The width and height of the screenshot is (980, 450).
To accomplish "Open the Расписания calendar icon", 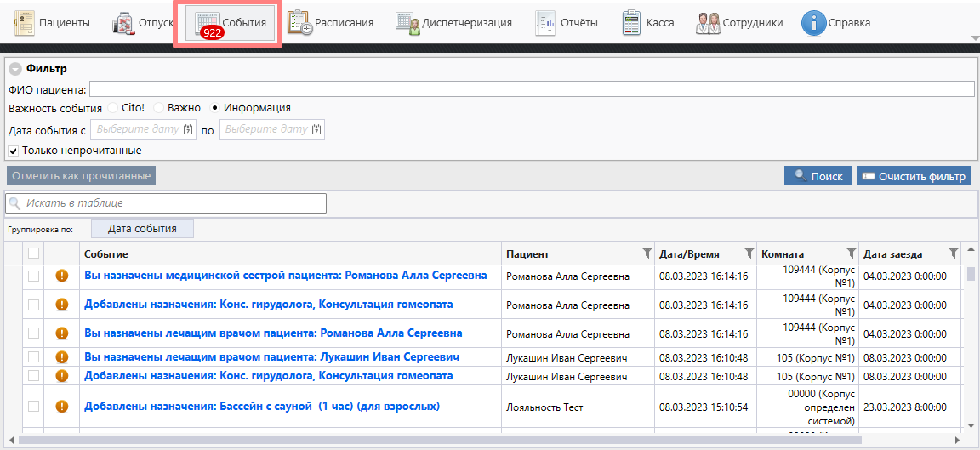I will coord(299,23).
